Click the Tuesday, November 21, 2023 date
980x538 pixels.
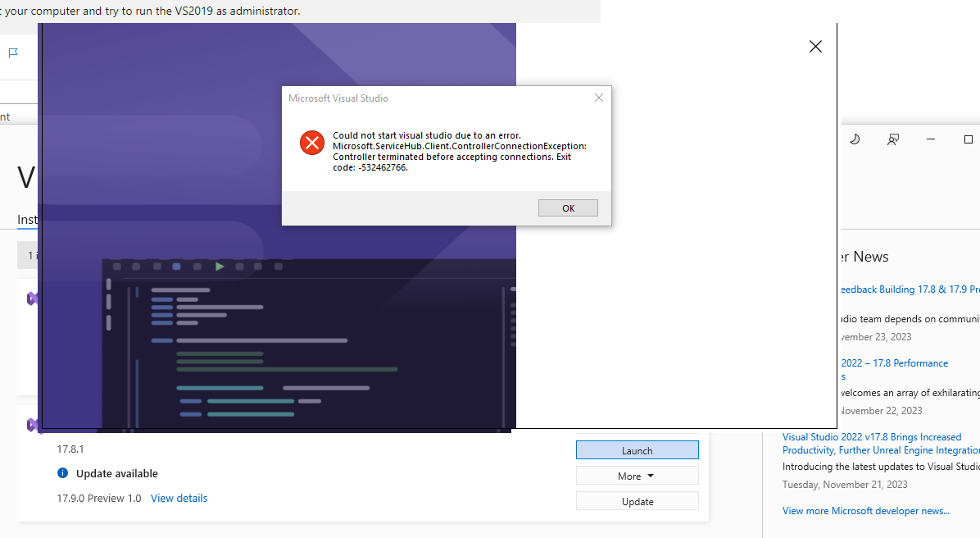[845, 485]
